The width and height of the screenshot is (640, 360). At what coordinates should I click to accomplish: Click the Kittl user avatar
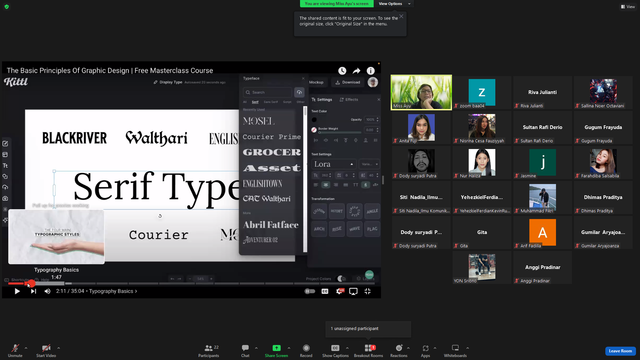[373, 82]
